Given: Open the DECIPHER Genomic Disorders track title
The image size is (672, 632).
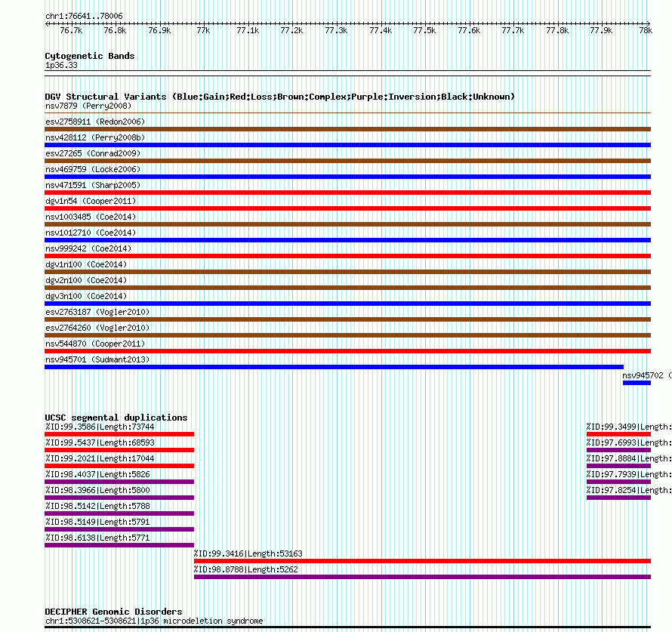Looking at the screenshot, I should point(113,612).
